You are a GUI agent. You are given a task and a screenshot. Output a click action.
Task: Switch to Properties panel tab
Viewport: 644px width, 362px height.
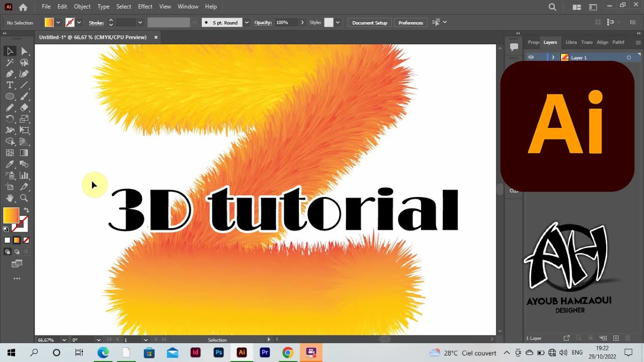pyautogui.click(x=533, y=42)
